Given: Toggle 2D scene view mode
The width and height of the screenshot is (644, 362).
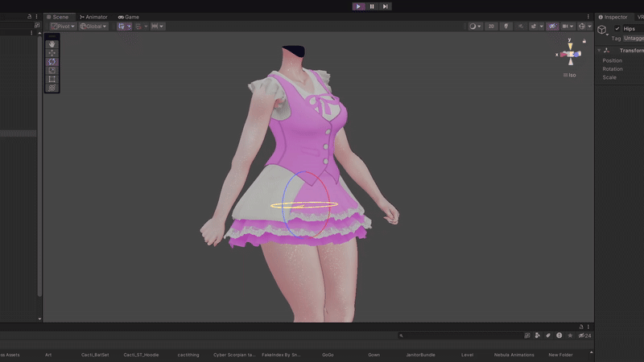Looking at the screenshot, I should tap(491, 27).
